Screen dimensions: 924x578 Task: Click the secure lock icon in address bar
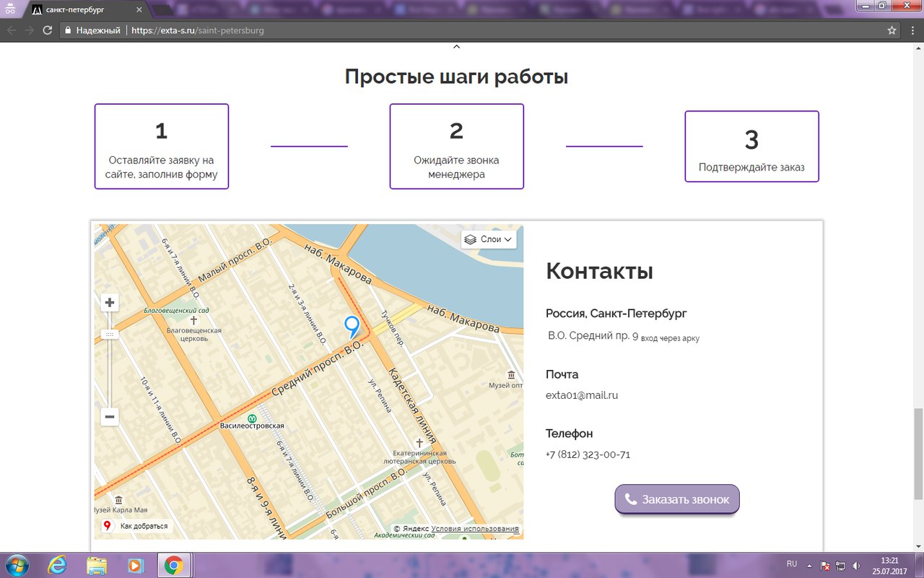[x=68, y=30]
